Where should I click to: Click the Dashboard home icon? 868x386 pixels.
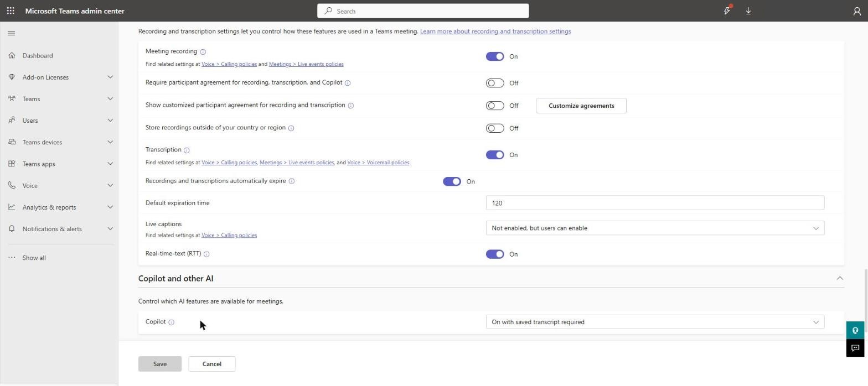click(12, 55)
